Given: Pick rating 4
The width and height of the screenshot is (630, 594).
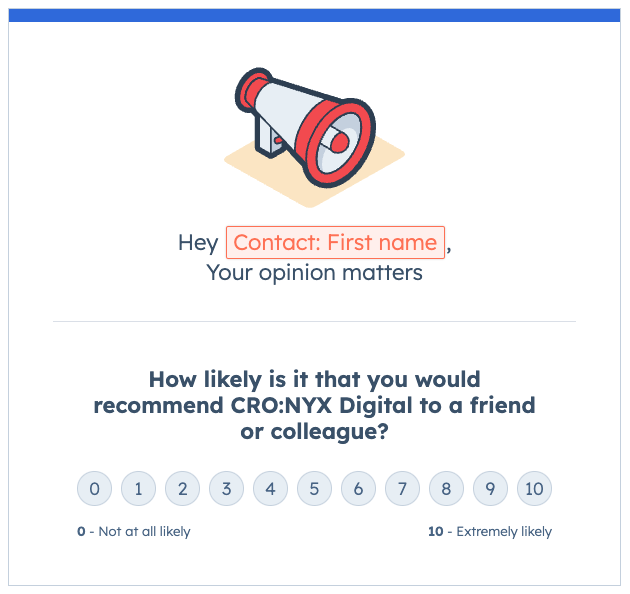Looking at the screenshot, I should point(270,489).
